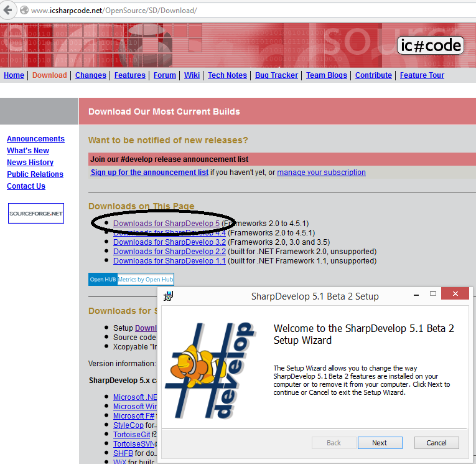Click the Open HUB metrics badge

click(131, 280)
